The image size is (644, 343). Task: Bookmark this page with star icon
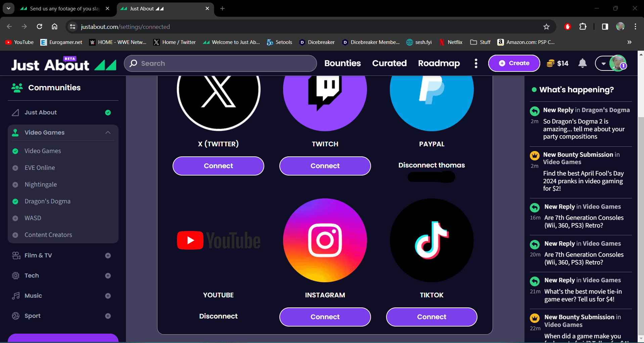click(546, 27)
